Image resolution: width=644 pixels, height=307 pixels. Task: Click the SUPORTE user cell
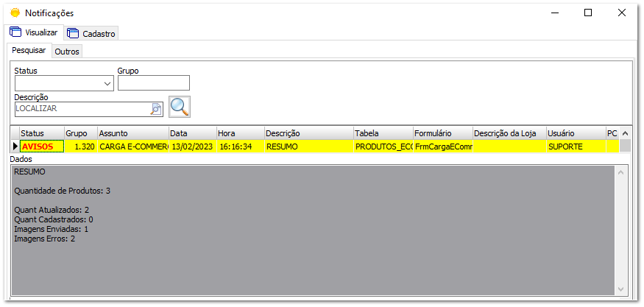point(576,147)
